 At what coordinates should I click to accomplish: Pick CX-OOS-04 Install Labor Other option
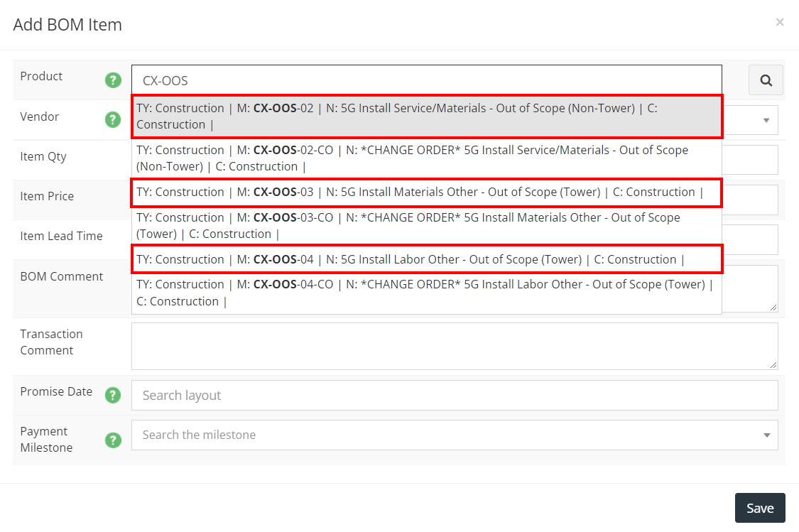(427, 259)
